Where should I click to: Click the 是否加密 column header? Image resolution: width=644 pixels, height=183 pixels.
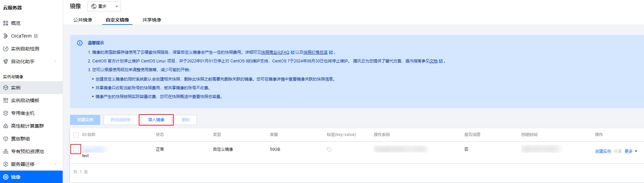[472, 135]
